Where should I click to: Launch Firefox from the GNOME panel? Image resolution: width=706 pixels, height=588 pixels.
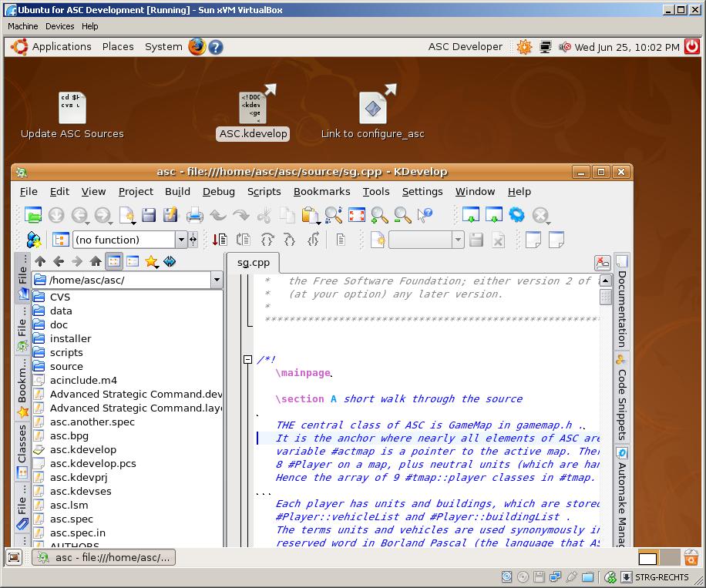tap(197, 46)
